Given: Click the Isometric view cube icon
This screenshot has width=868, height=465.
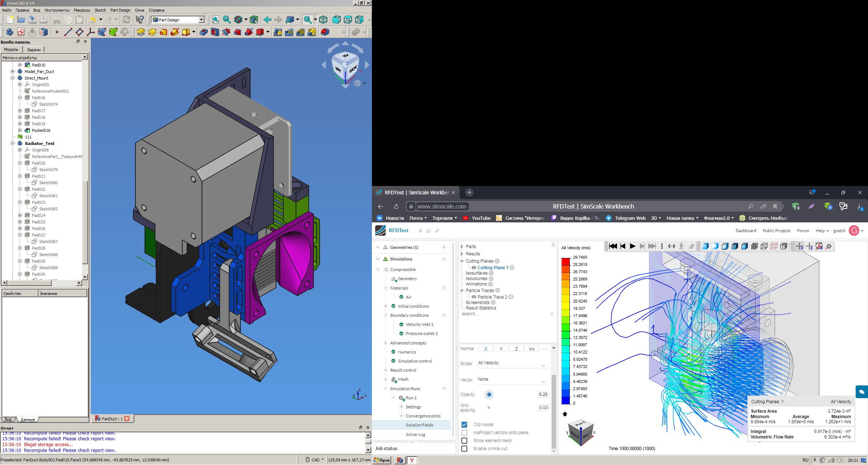Looking at the screenshot, I should [323, 20].
